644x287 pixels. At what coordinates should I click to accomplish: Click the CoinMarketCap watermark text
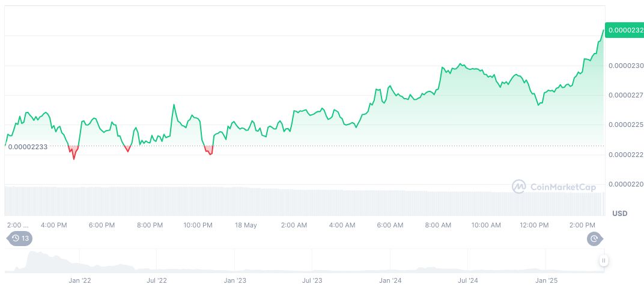click(x=562, y=187)
